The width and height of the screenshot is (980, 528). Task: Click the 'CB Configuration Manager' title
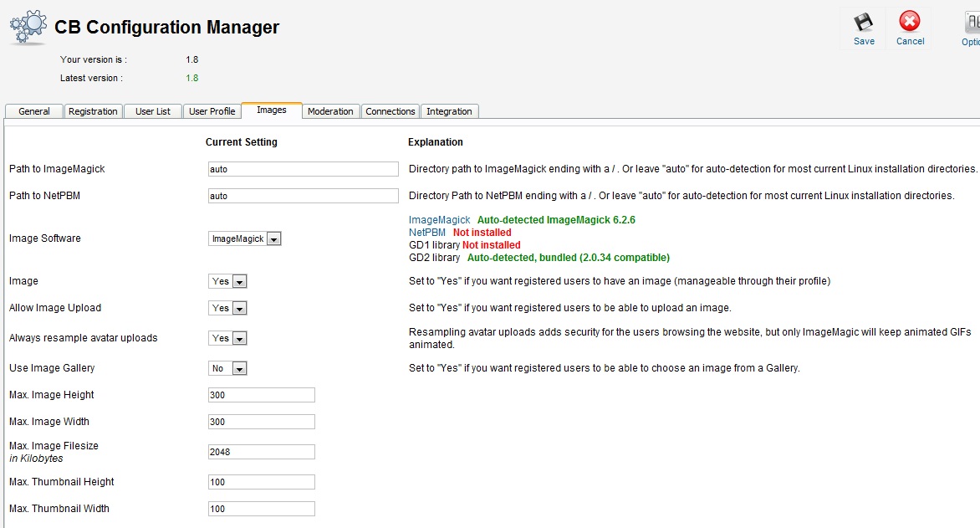click(x=167, y=27)
